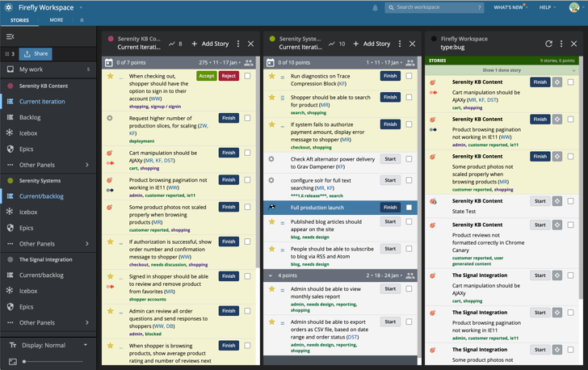Open Icebox under Serenity KB Content
Screen dimensions: 588x370
click(x=28, y=133)
